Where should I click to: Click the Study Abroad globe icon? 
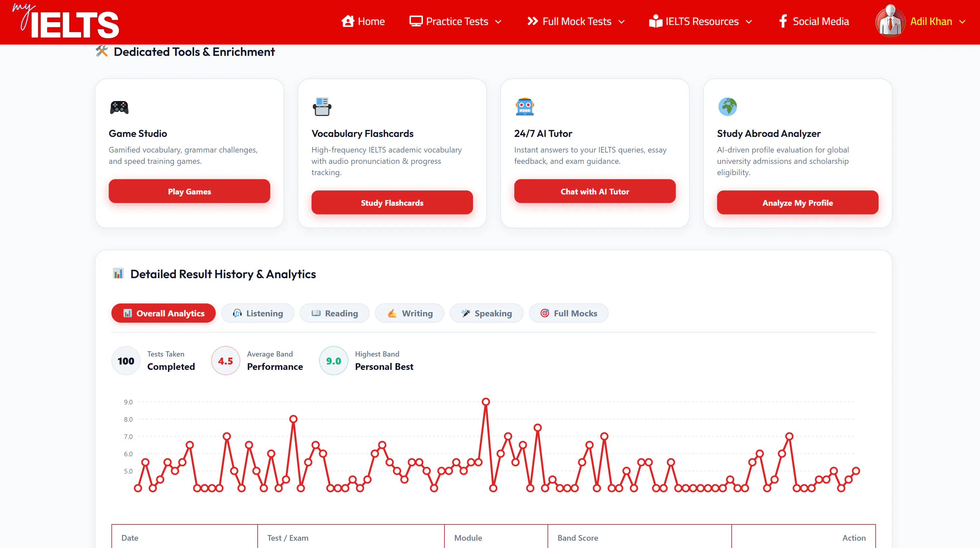(727, 107)
